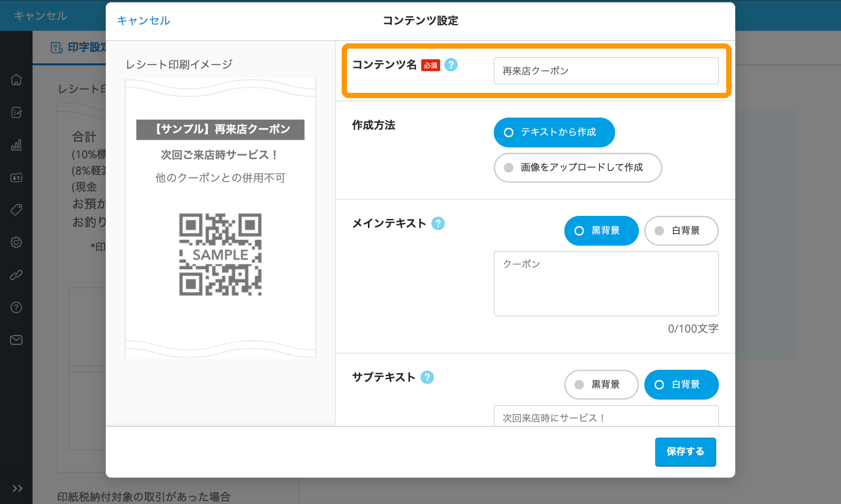Click the home icon in sidebar
This screenshot has height=504, width=841.
16,80
